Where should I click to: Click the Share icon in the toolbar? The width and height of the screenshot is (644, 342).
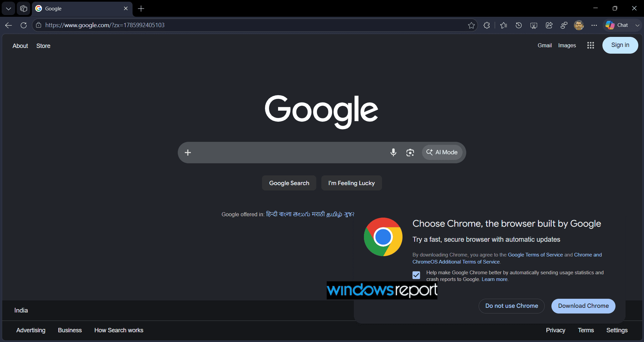pos(549,25)
